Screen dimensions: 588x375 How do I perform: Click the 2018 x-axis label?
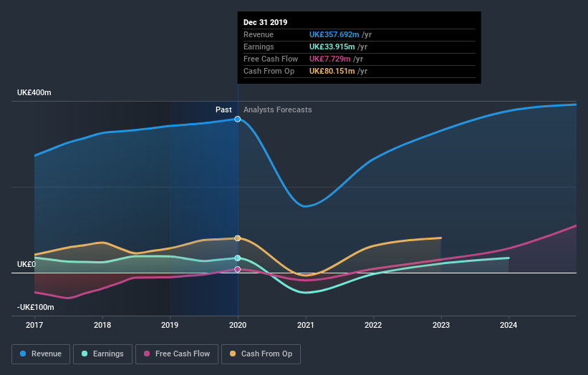(x=102, y=325)
